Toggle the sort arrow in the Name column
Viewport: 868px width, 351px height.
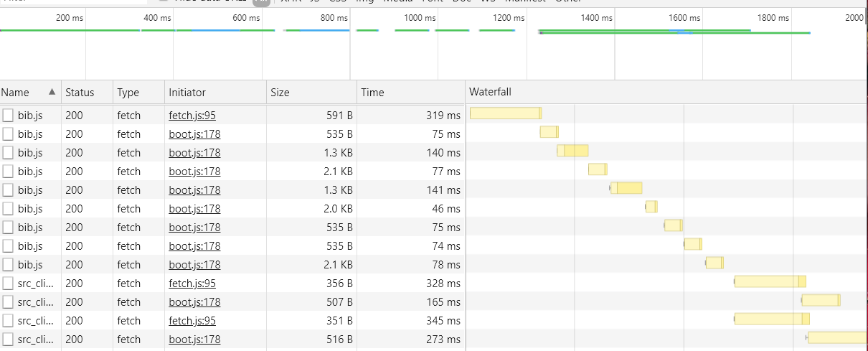51,92
